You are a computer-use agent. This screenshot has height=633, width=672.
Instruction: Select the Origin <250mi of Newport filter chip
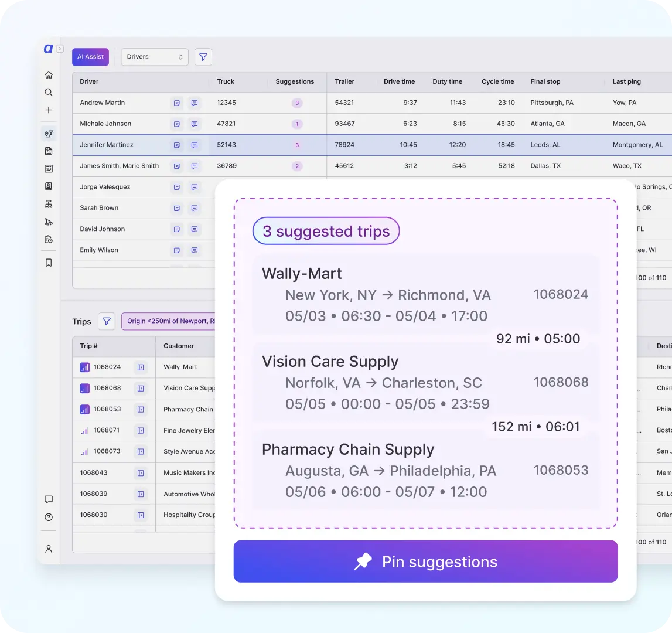click(168, 321)
